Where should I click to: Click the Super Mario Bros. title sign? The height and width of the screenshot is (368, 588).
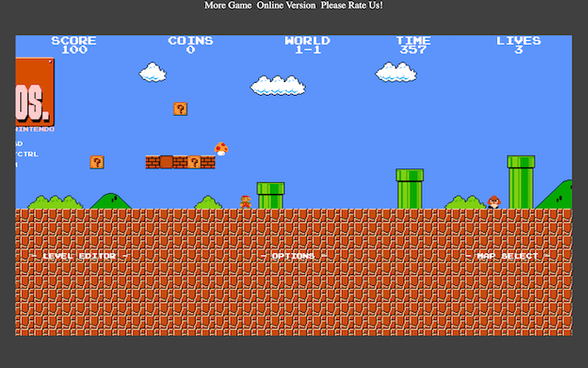point(35,92)
